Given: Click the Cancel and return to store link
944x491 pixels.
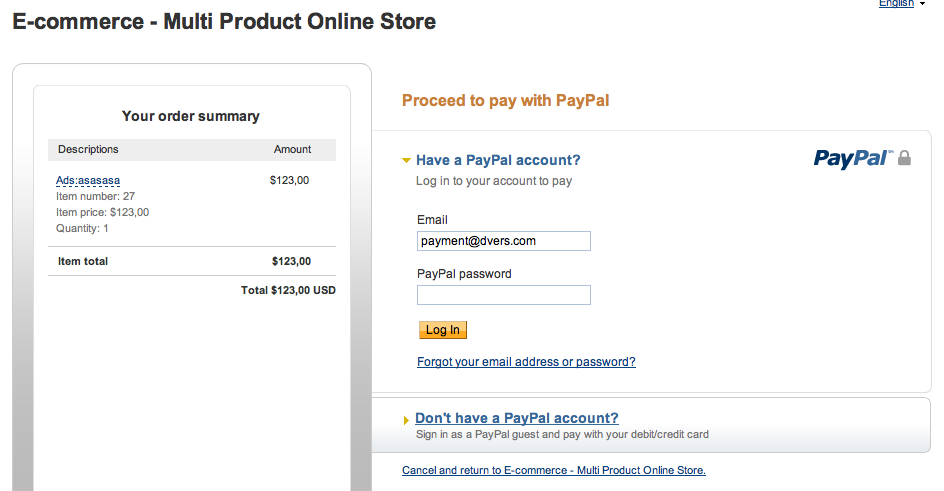Looking at the screenshot, I should click(x=553, y=470).
